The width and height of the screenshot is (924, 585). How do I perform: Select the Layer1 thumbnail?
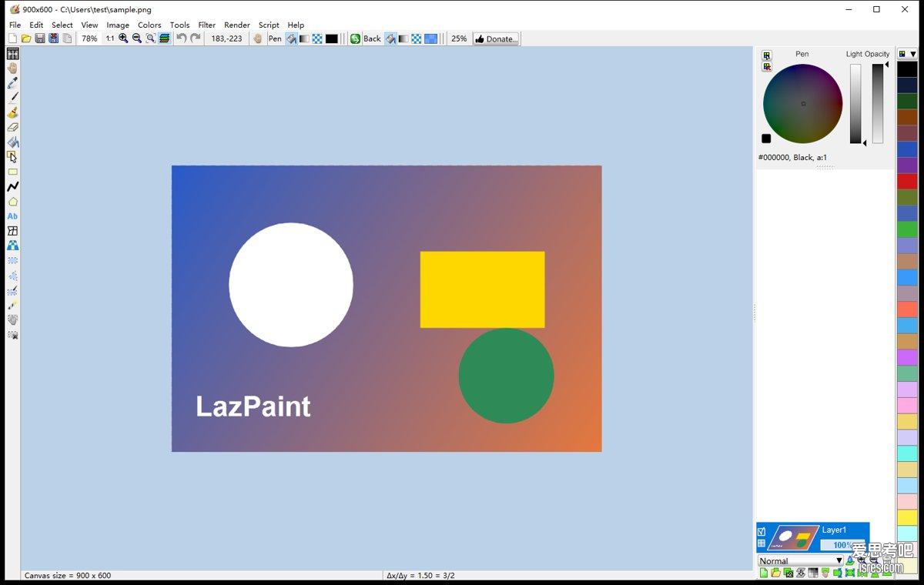pyautogui.click(x=792, y=537)
